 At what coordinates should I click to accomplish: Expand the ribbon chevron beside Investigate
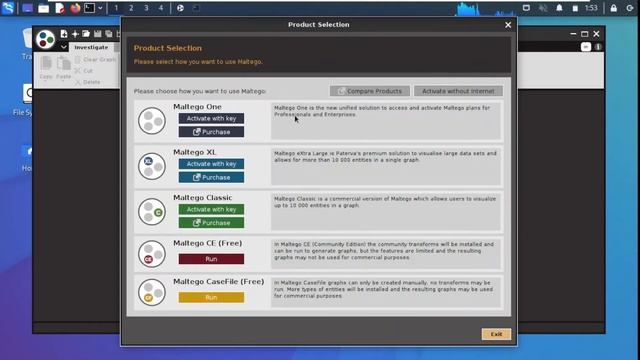(64, 47)
